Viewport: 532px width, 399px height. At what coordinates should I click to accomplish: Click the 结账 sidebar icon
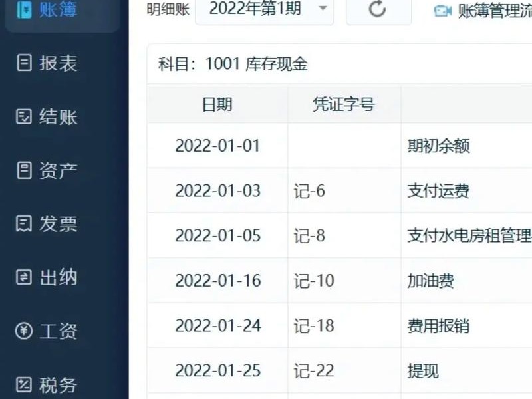coord(24,116)
